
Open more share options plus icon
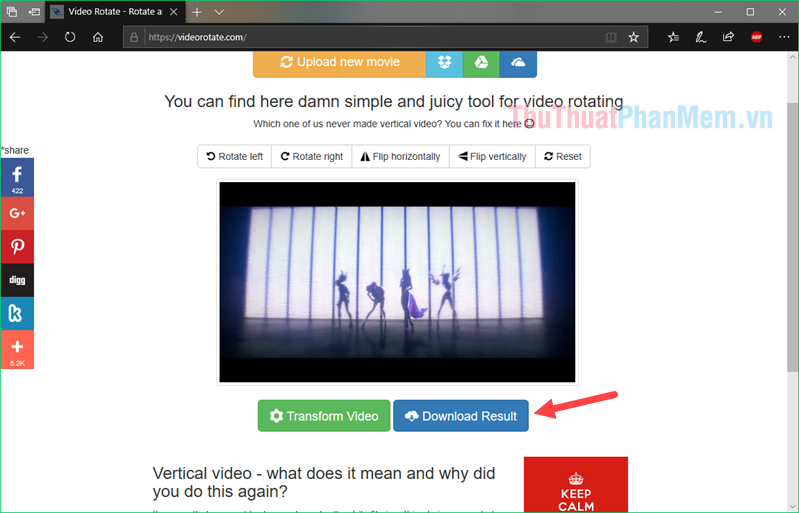(x=17, y=349)
